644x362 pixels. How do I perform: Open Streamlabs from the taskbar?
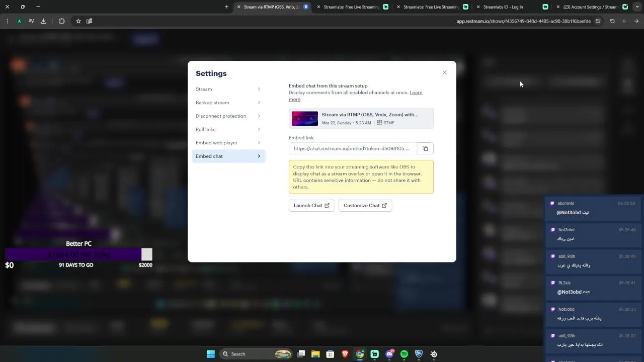coord(375,354)
